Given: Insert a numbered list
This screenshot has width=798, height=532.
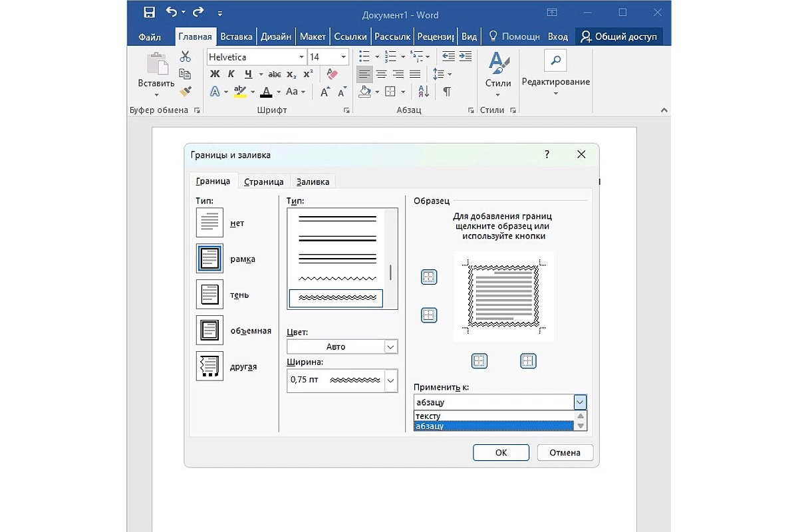Looking at the screenshot, I should click(390, 57).
